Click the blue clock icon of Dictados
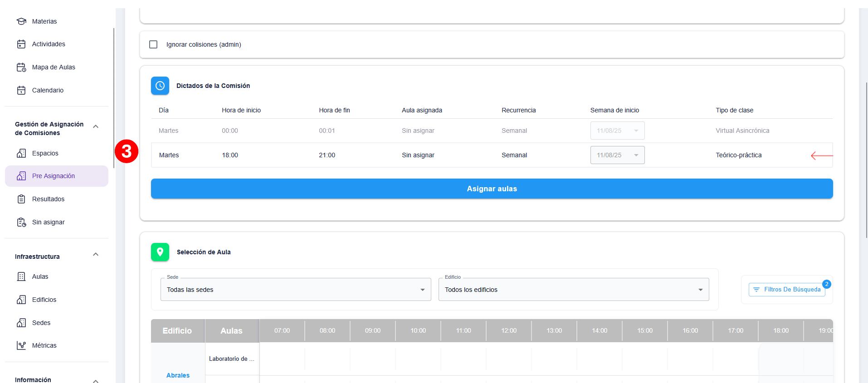The height and width of the screenshot is (383, 868). tap(160, 86)
